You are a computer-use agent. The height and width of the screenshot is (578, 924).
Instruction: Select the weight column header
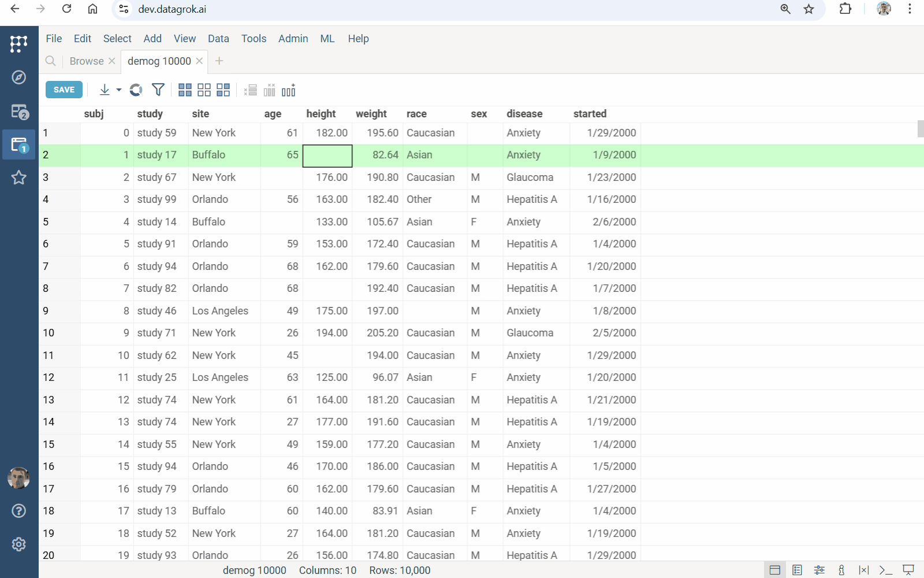tap(371, 114)
